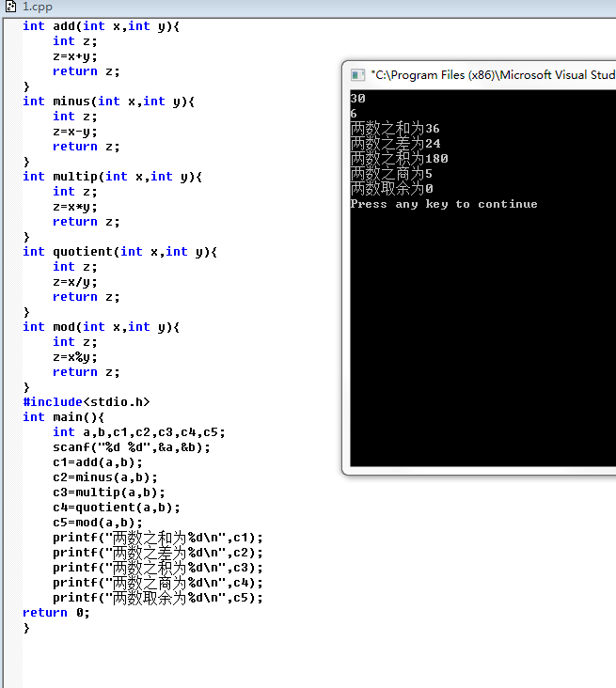Click line 'int minus(int x,int y){'
The width and height of the screenshot is (616, 688).
click(x=108, y=102)
